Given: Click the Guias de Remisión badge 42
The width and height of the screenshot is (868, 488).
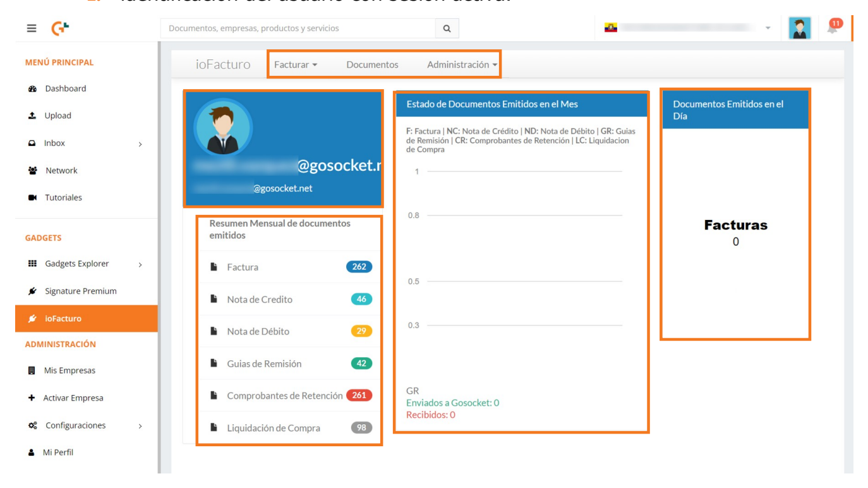Looking at the screenshot, I should 362,363.
